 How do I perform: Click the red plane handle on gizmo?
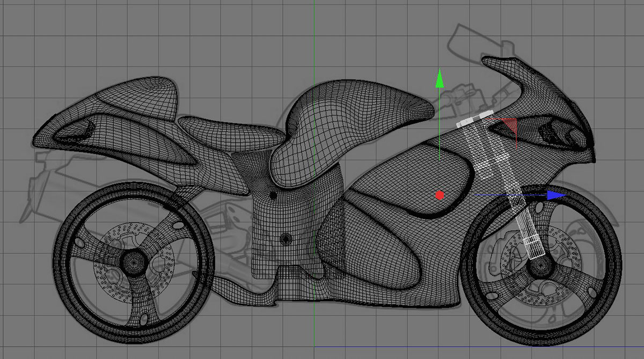[509, 126]
